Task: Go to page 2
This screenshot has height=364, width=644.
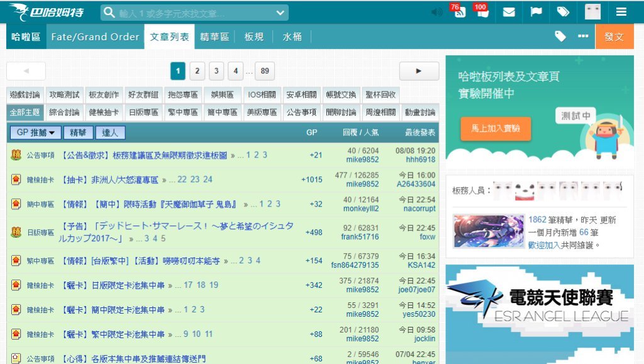Action: [197, 71]
